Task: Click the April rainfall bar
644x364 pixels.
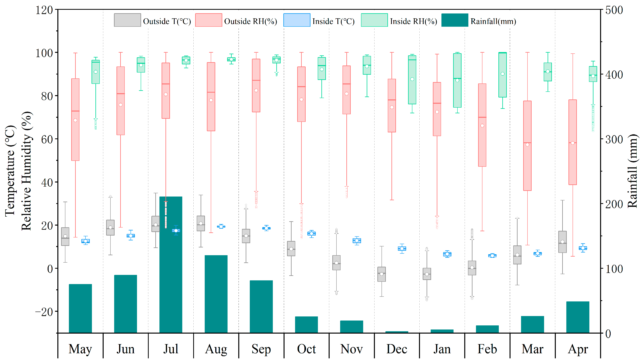Action: pos(578,317)
